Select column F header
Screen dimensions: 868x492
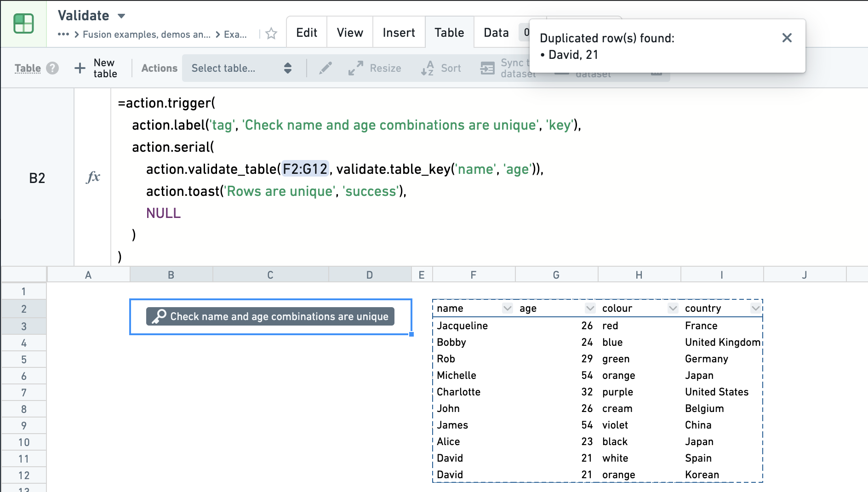click(474, 275)
